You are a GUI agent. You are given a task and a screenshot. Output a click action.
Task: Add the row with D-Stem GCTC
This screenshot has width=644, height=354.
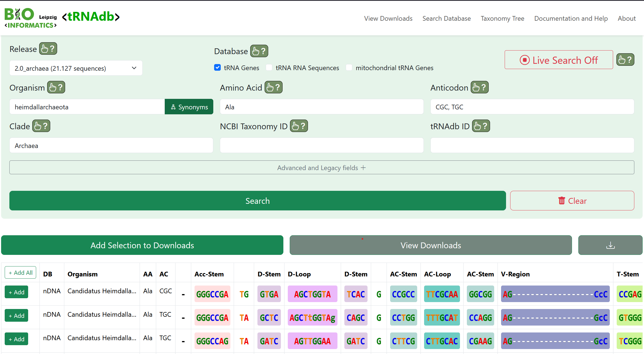[x=17, y=316]
